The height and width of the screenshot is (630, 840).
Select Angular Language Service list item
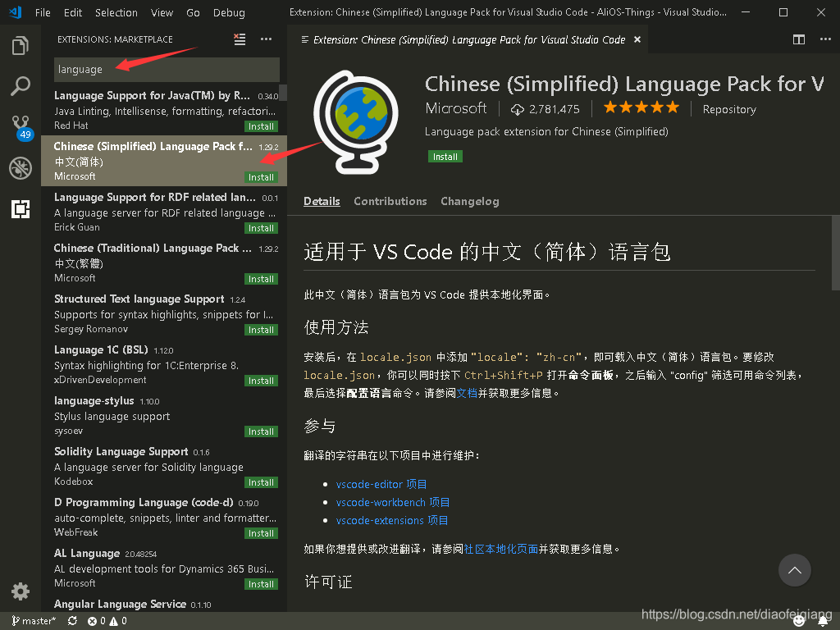[x=164, y=605]
